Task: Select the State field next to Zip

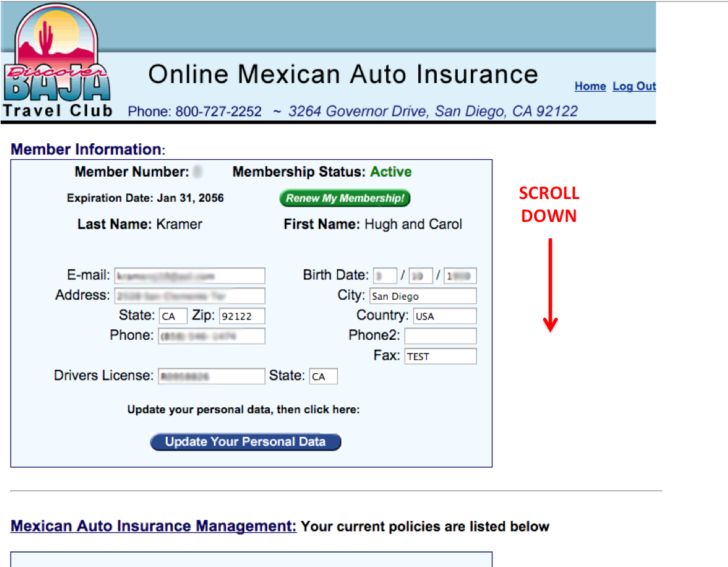Action: (x=173, y=316)
